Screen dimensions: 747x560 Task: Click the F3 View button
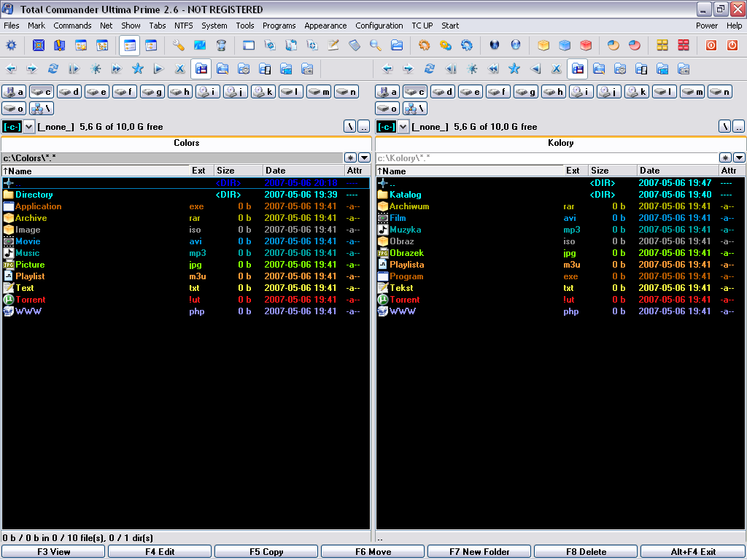[x=53, y=552]
